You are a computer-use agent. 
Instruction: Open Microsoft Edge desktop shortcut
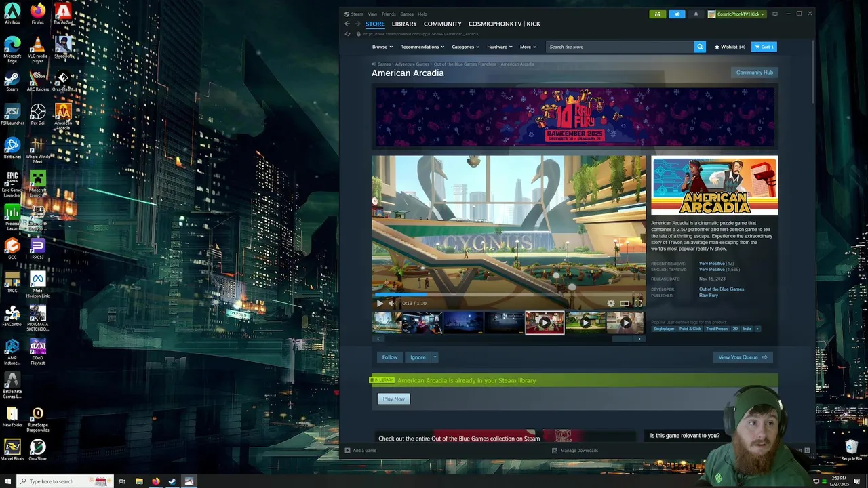(x=12, y=50)
